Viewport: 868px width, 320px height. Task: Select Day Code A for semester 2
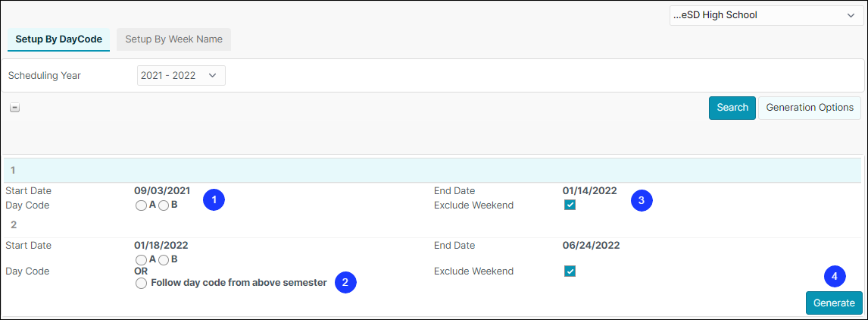click(x=141, y=259)
